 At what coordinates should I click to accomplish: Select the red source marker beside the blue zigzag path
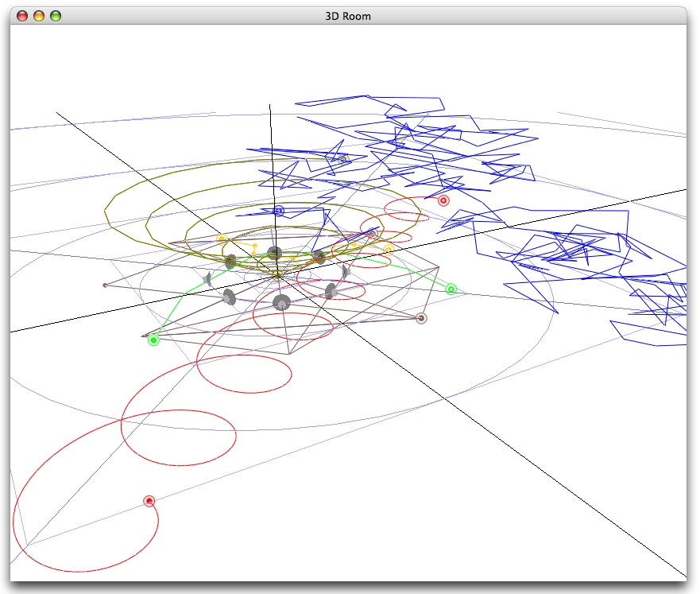pyautogui.click(x=443, y=200)
